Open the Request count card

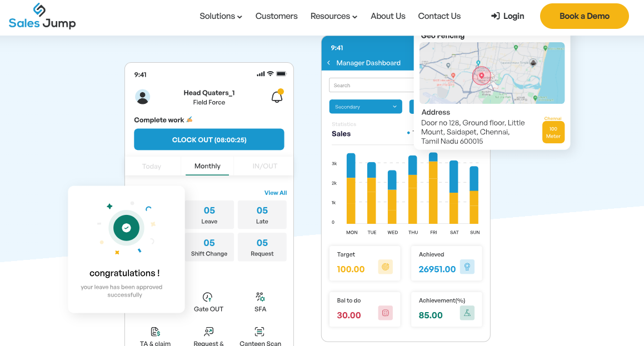(262, 247)
